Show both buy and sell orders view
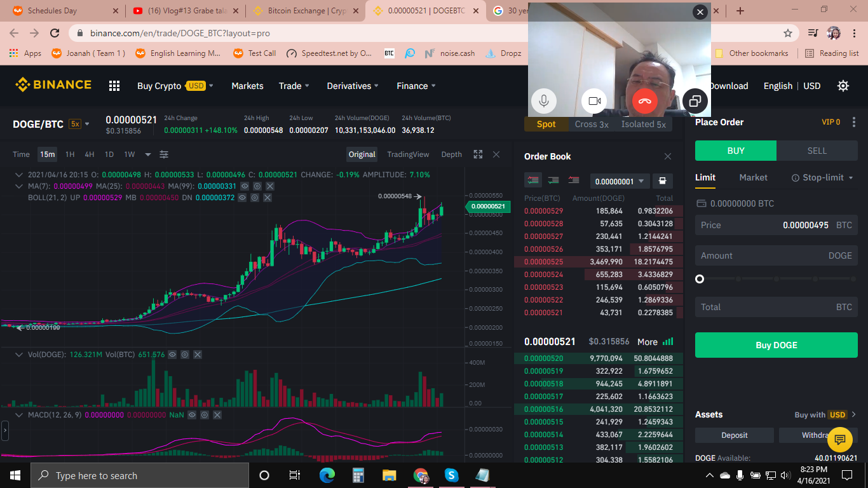The height and width of the screenshot is (488, 868). (533, 180)
